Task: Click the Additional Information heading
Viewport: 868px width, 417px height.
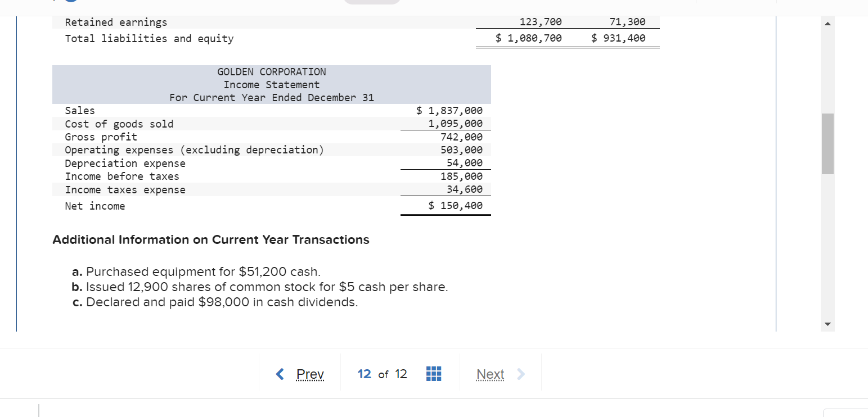Action: (x=211, y=239)
